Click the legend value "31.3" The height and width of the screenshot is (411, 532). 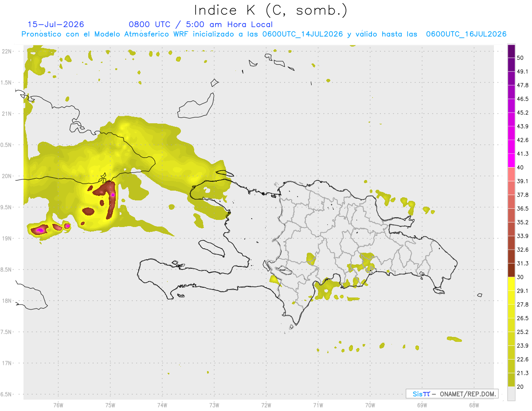tap(523, 263)
